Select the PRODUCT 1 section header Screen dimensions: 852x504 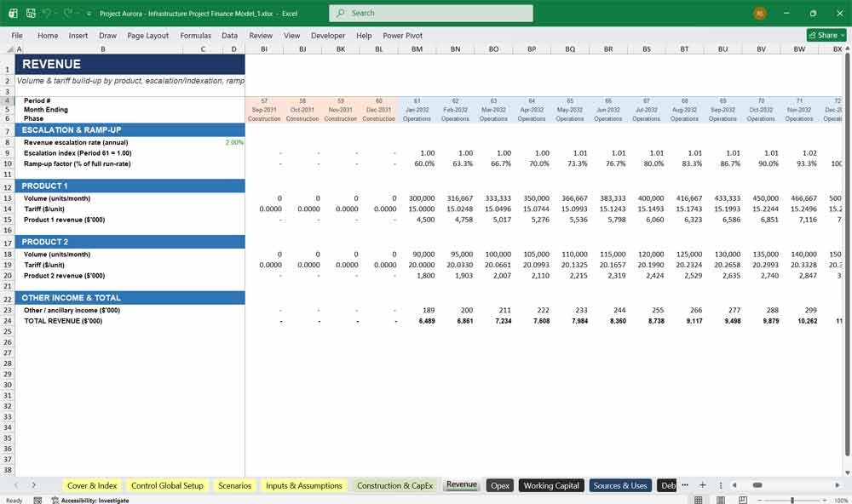click(130, 186)
